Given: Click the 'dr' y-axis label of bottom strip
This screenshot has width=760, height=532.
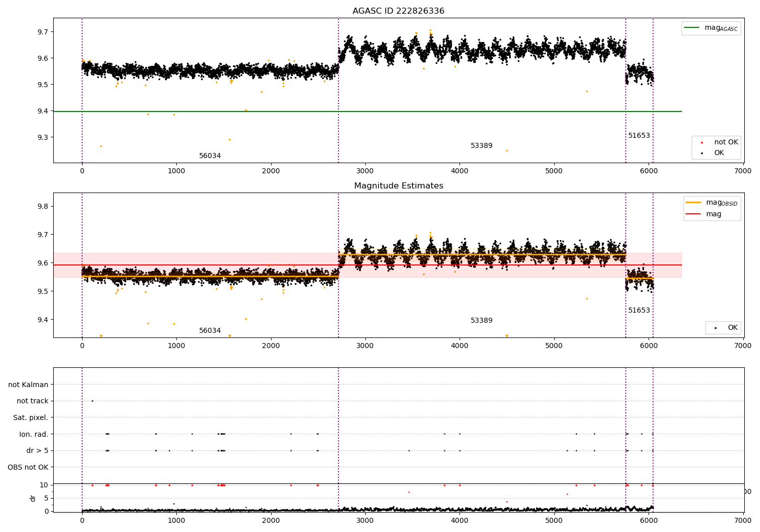Looking at the screenshot, I should (33, 498).
